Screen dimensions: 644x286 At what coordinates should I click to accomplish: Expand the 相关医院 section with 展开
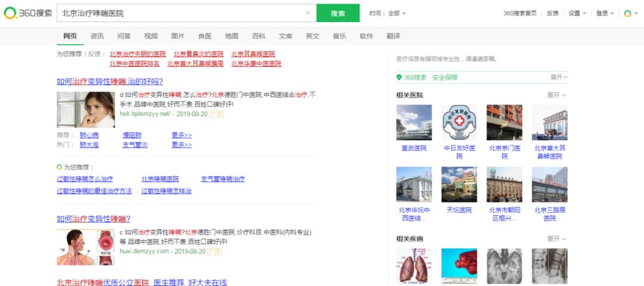point(557,95)
